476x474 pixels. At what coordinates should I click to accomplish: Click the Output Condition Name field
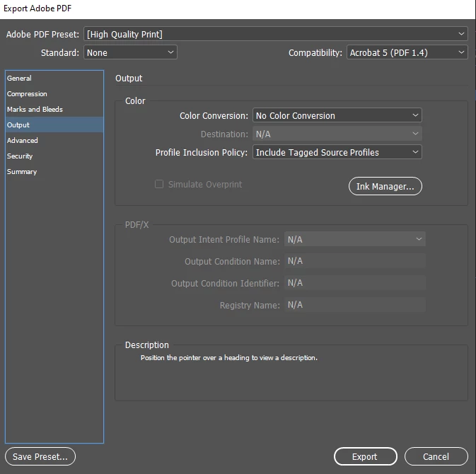[x=354, y=261]
